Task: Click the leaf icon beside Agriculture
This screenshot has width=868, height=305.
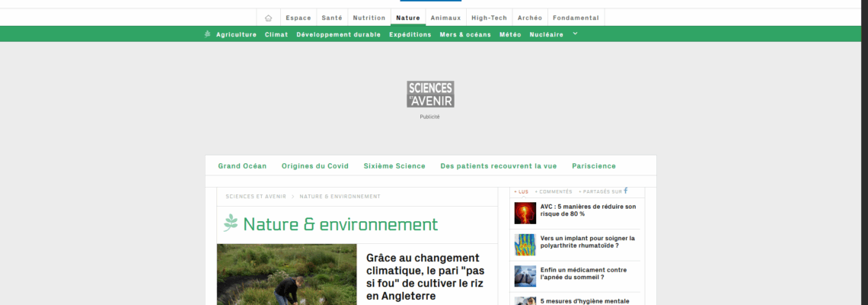Action: tap(207, 34)
